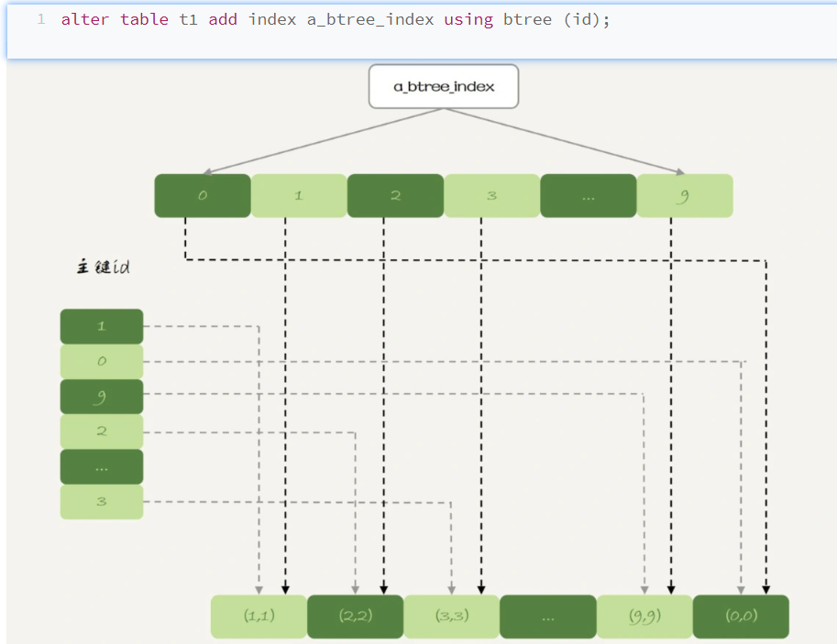Viewport: 837px width, 644px height.
Task: Select index node 0 in top row
Action: tap(203, 196)
